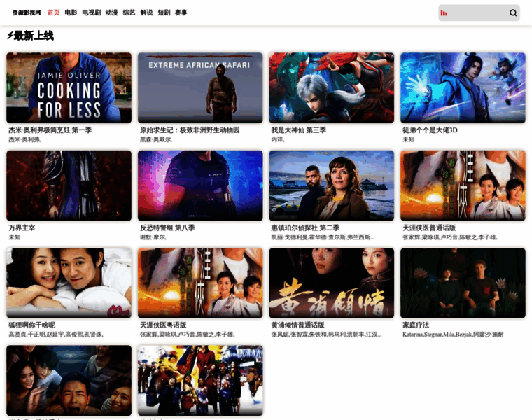Open bottom-row poster with street crowd
Screen dimensions: 532x420
200,380
